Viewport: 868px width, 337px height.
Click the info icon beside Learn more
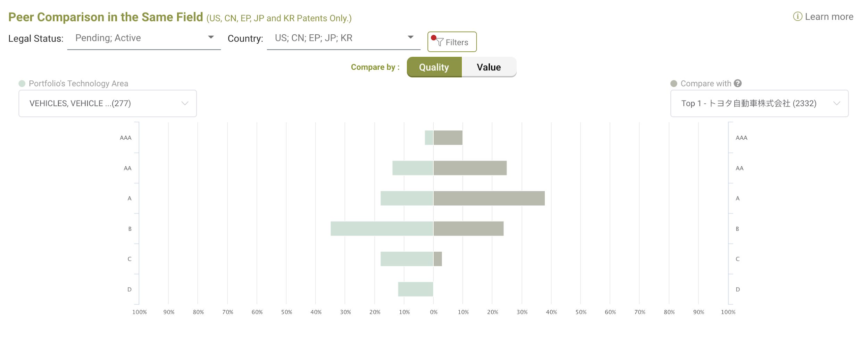tap(798, 17)
